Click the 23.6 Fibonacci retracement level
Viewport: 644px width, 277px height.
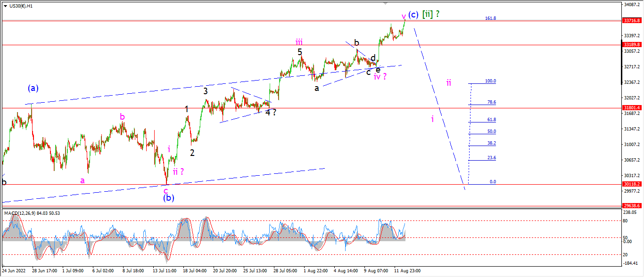click(x=492, y=158)
